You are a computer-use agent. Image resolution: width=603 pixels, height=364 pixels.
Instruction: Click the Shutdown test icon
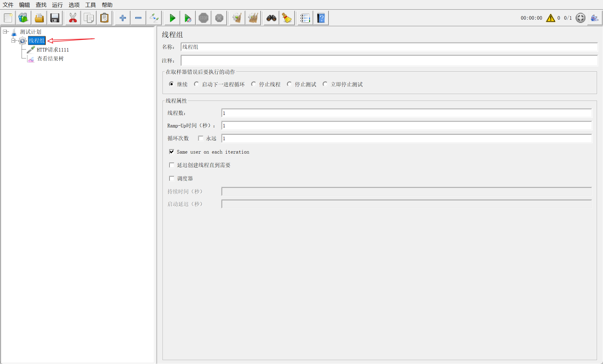(219, 18)
